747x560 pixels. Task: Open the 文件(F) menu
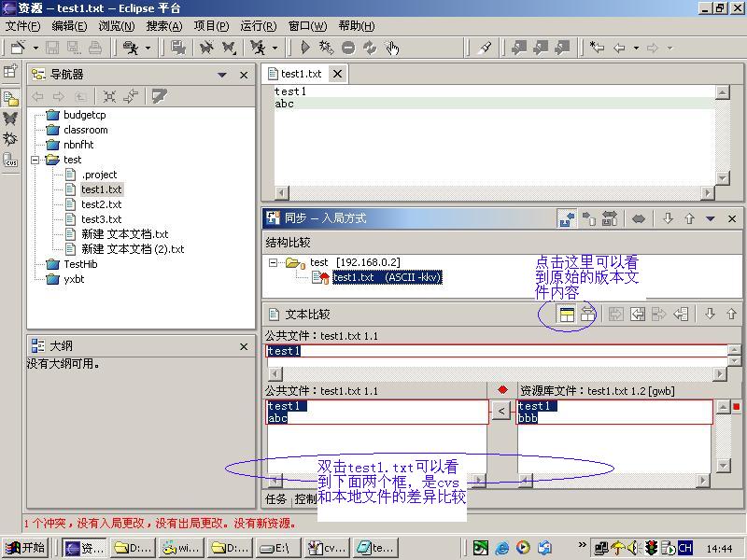point(22,26)
